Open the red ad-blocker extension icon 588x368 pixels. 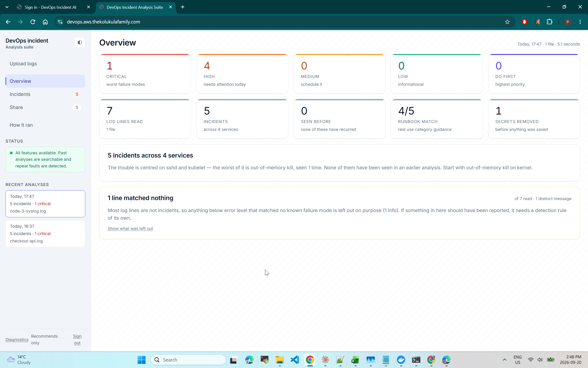[524, 22]
